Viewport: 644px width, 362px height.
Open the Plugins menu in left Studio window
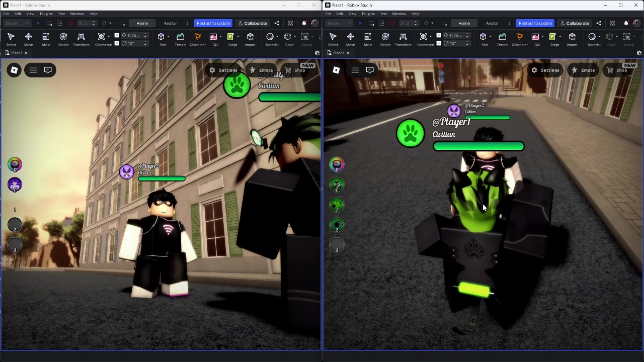tap(46, 14)
